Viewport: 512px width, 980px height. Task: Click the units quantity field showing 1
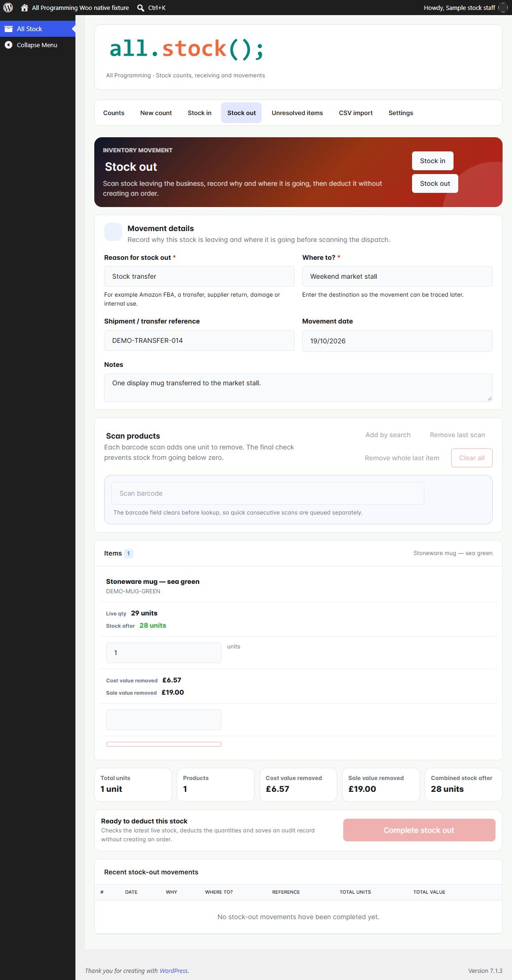click(x=164, y=653)
